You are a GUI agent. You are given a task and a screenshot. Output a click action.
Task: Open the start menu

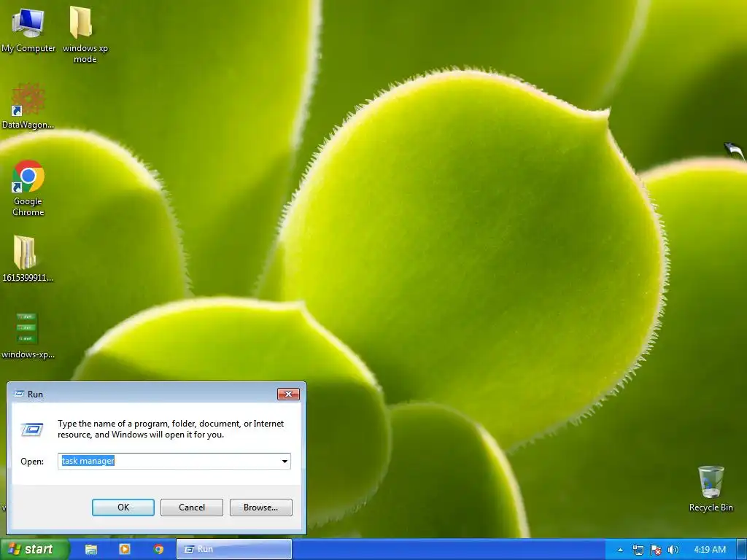[34, 549]
